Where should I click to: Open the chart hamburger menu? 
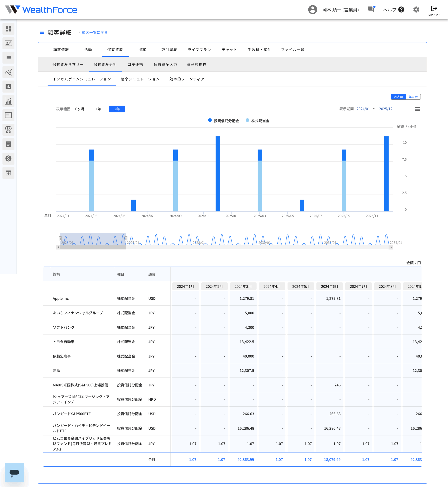point(417,109)
